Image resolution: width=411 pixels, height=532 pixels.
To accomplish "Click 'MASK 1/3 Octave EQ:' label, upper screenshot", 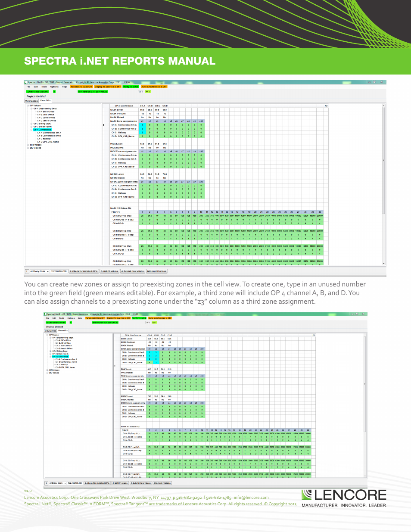I will tap(121, 208).
